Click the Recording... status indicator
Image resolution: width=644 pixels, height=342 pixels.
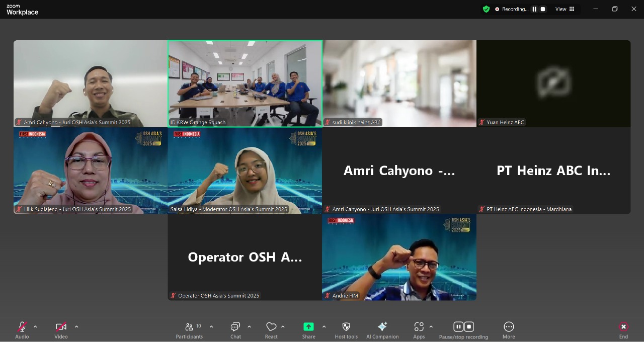tap(512, 9)
